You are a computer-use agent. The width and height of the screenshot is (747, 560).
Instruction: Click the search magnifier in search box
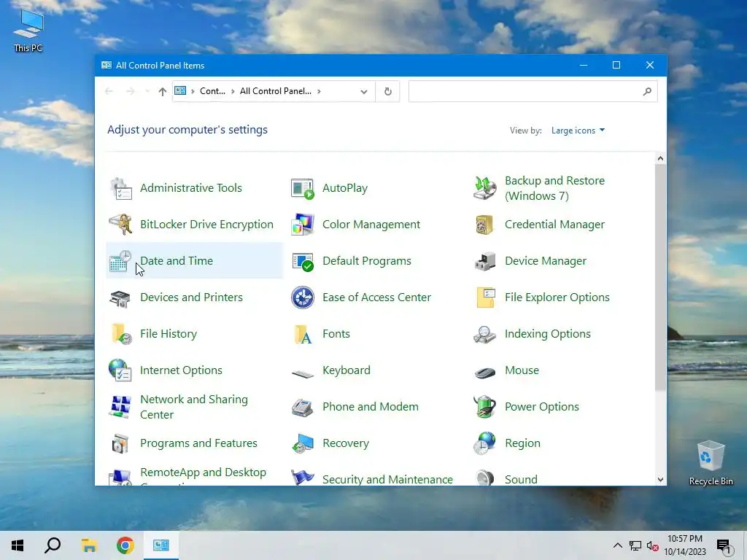pyautogui.click(x=647, y=91)
